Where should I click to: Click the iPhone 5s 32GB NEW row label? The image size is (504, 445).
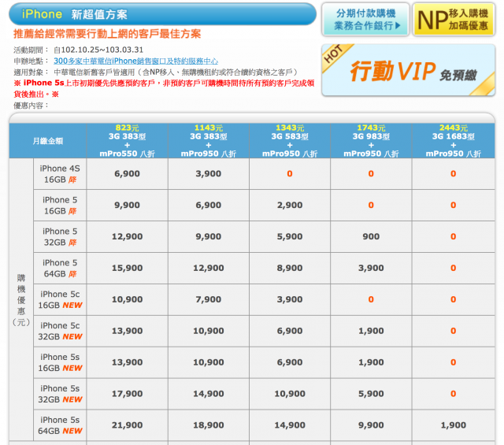pyautogui.click(x=60, y=394)
